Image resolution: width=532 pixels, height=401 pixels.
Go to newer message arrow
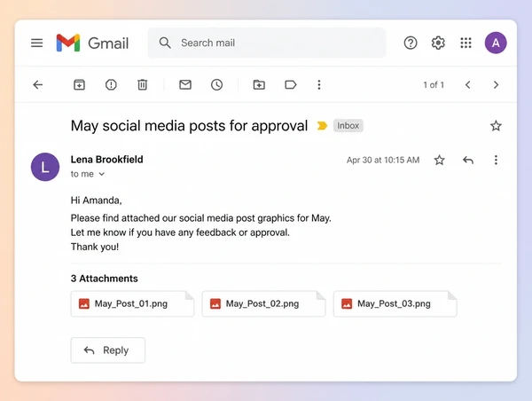coord(468,84)
